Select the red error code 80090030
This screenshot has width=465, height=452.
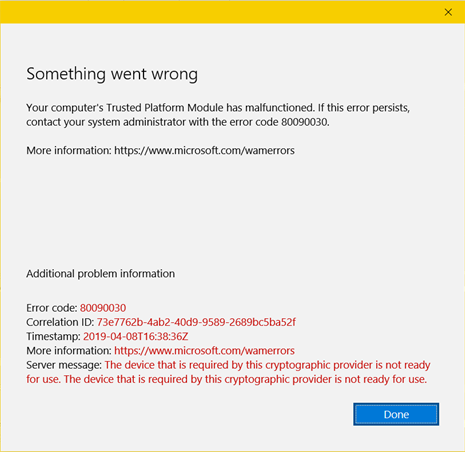point(103,308)
